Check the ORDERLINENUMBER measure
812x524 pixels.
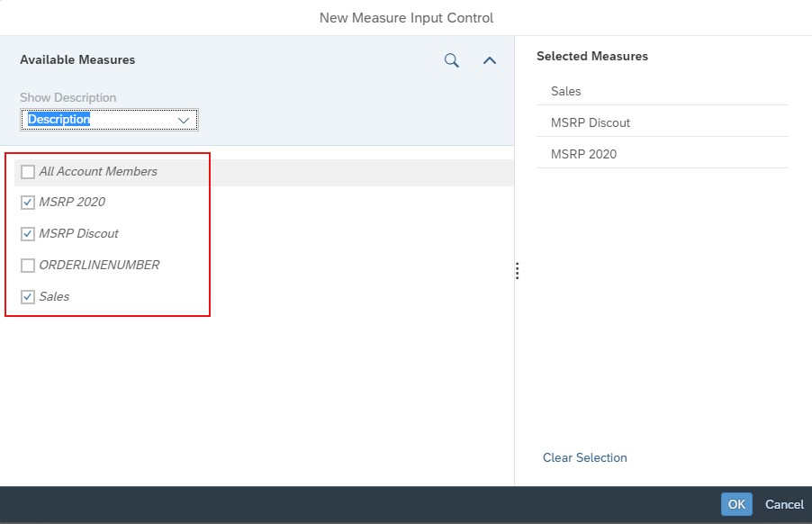[27, 265]
